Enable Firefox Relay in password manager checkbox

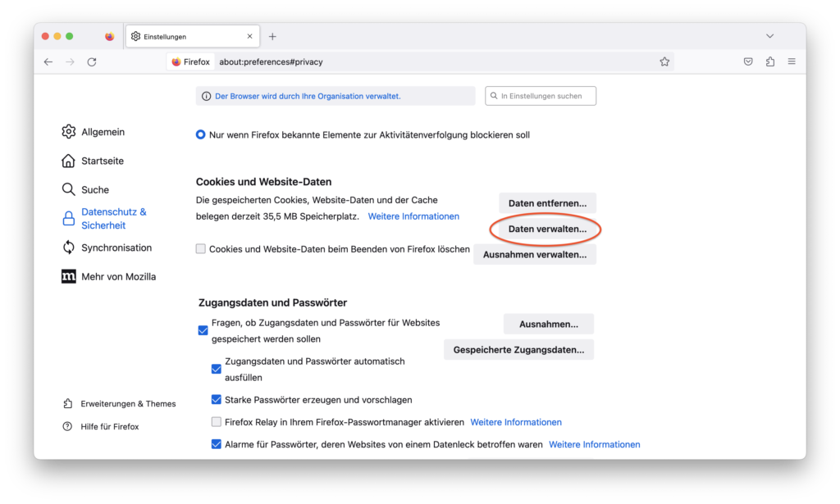tap(217, 422)
